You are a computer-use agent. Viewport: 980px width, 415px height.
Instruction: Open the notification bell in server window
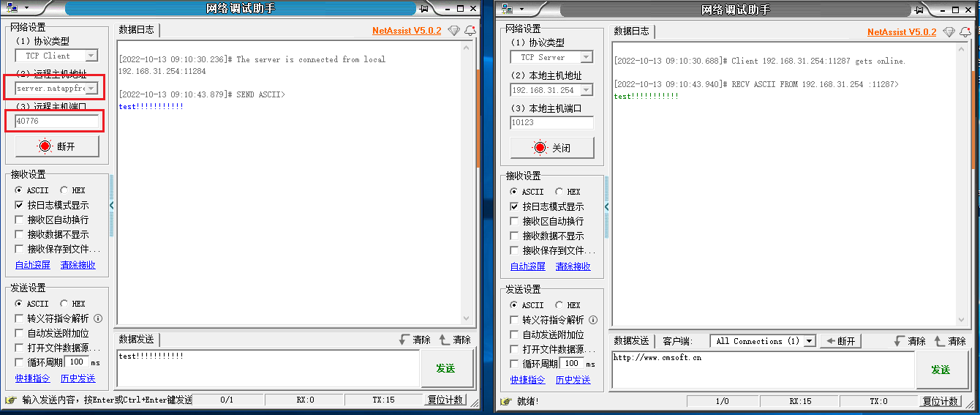pyautogui.click(x=965, y=31)
